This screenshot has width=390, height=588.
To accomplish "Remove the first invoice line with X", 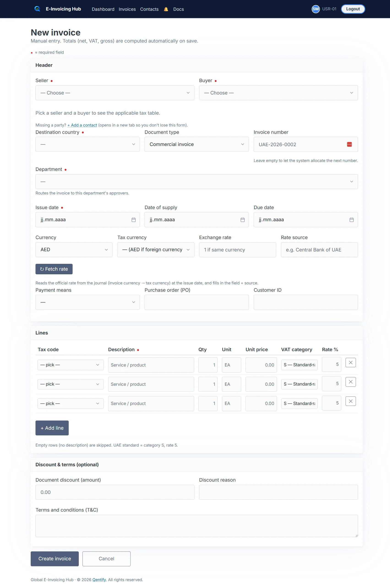I will (x=350, y=362).
